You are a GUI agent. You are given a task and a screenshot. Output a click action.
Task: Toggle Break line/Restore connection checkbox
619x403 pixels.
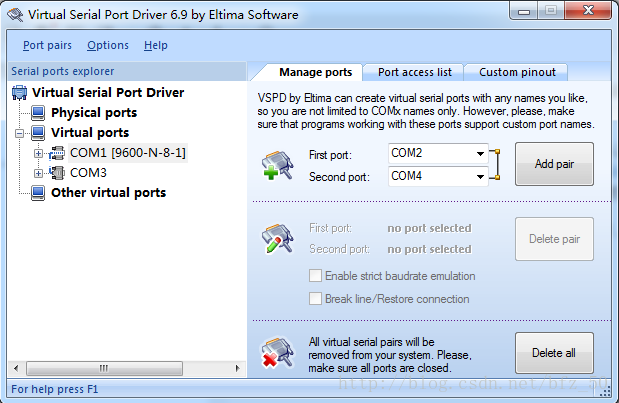315,298
